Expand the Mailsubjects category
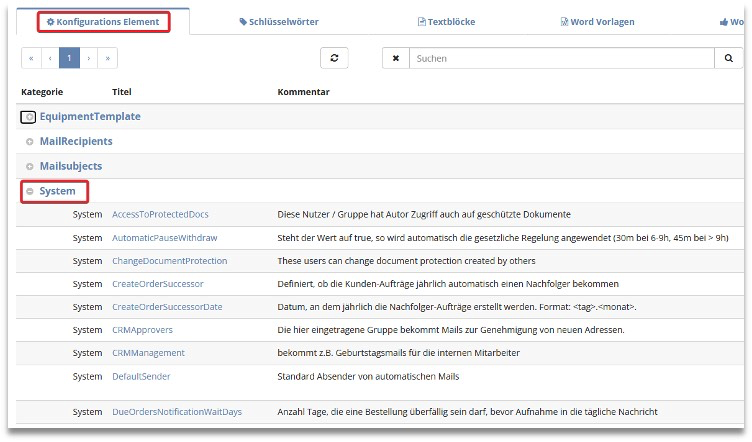Image resolution: width=752 pixels, height=442 pixels. [30, 166]
